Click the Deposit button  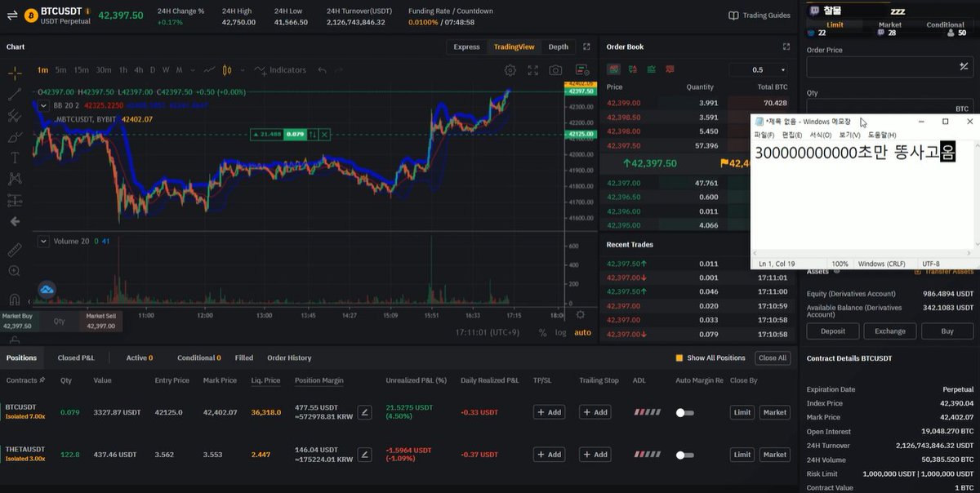point(833,331)
